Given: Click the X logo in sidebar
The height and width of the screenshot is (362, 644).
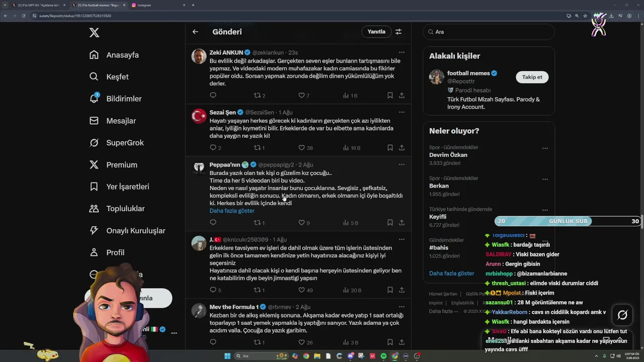Looking at the screenshot, I should (x=94, y=33).
